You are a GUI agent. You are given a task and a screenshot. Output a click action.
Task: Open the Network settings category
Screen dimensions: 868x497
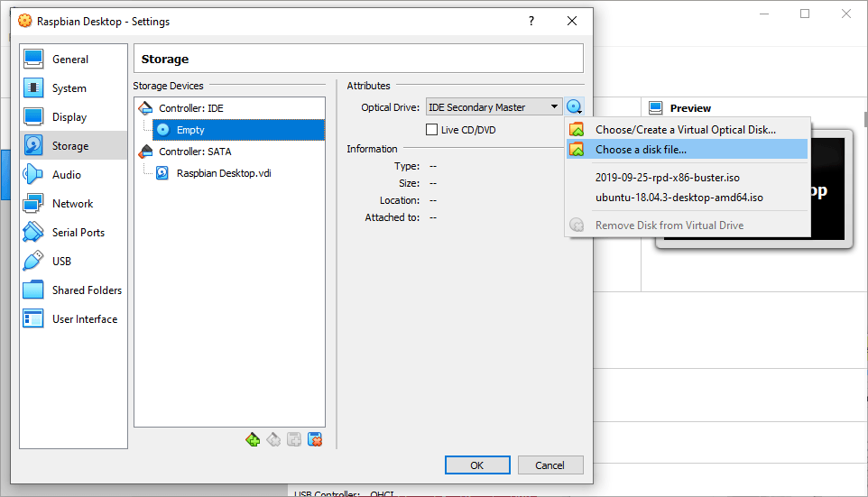[73, 203]
